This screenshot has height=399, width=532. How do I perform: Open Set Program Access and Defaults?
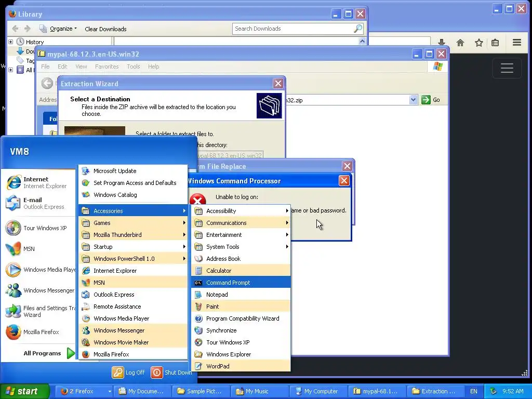133,183
